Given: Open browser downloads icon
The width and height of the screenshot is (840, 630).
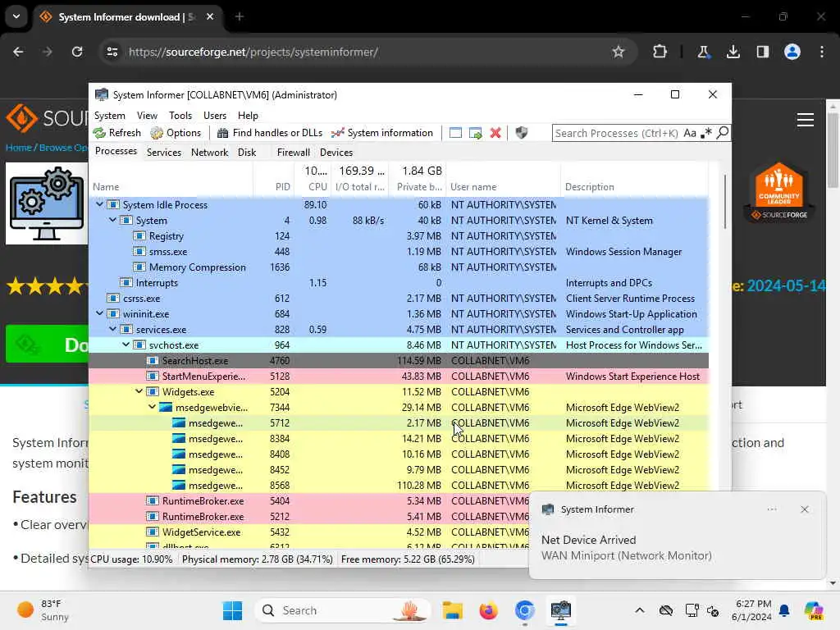Looking at the screenshot, I should click(733, 52).
